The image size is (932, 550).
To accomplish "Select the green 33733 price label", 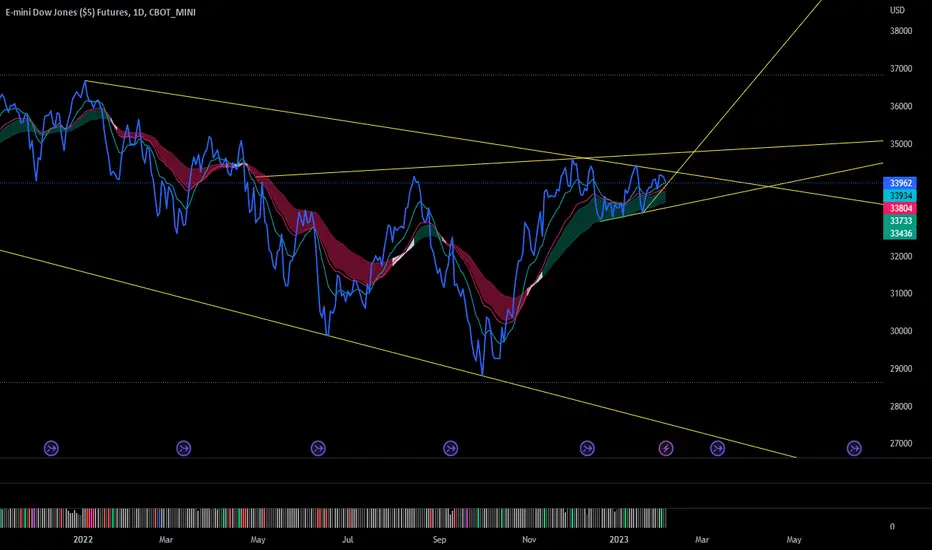I will tap(900, 221).
